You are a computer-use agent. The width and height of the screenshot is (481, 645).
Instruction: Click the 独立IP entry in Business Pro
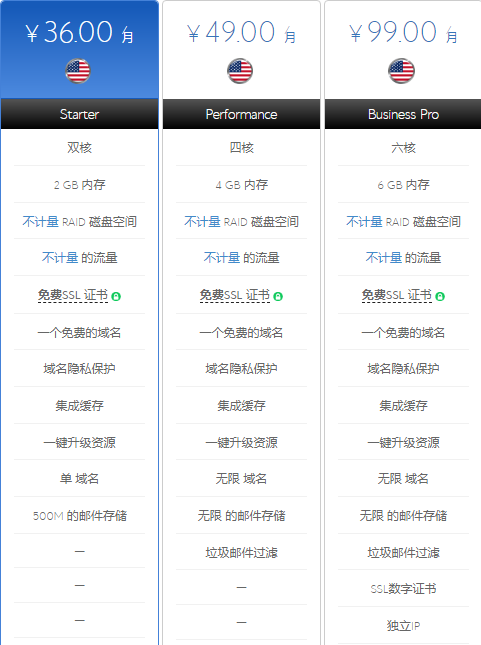403,626
